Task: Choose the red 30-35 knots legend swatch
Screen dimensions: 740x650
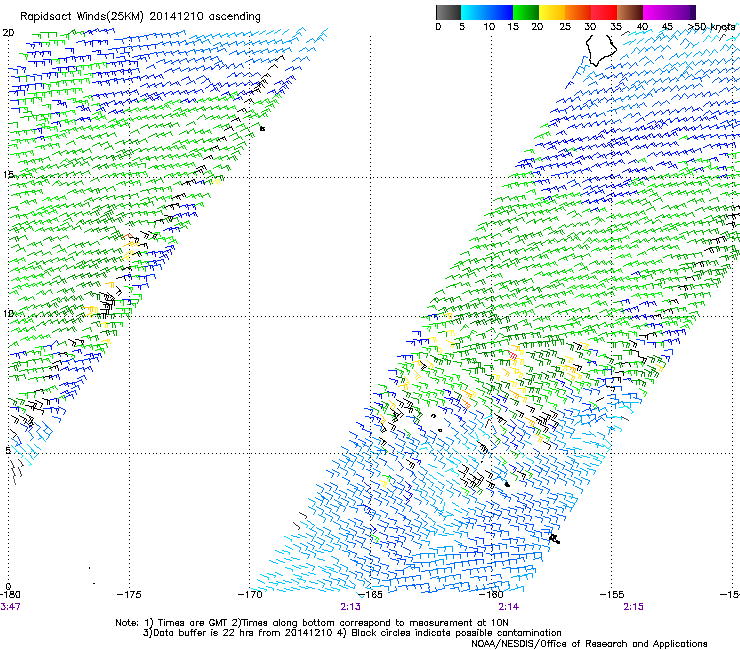Action: pyautogui.click(x=604, y=12)
